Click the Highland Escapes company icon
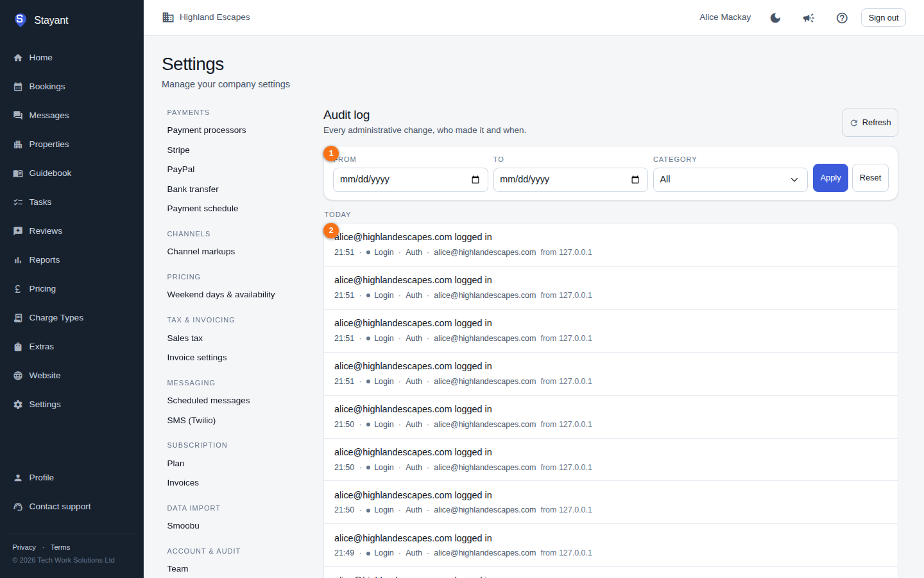 click(x=168, y=17)
